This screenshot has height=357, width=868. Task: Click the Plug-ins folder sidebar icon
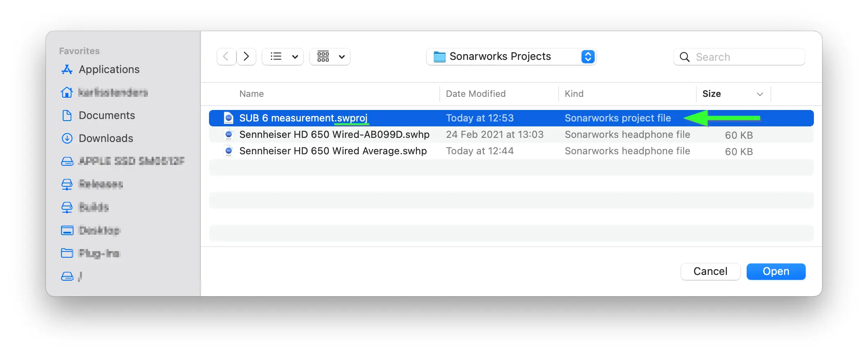pos(67,253)
